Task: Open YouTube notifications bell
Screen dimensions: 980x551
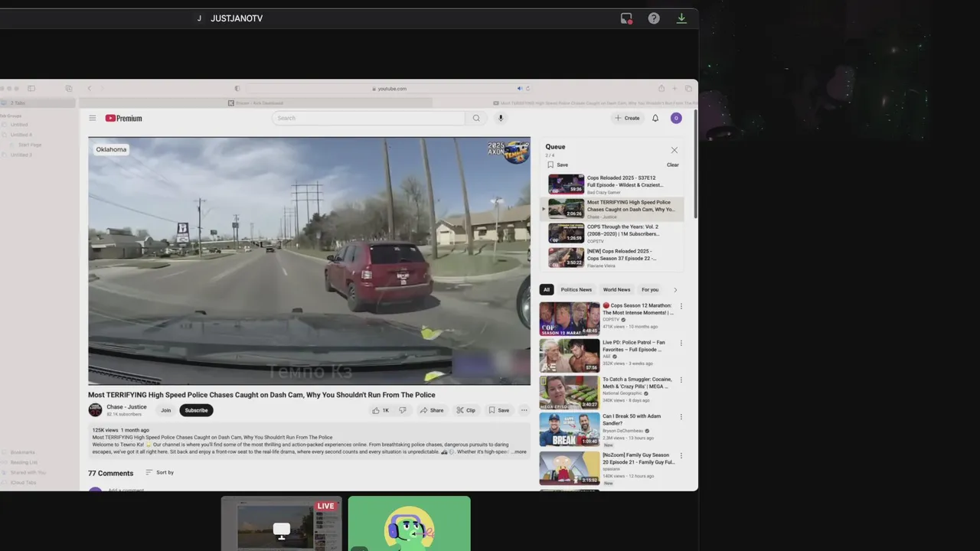Action: click(655, 118)
